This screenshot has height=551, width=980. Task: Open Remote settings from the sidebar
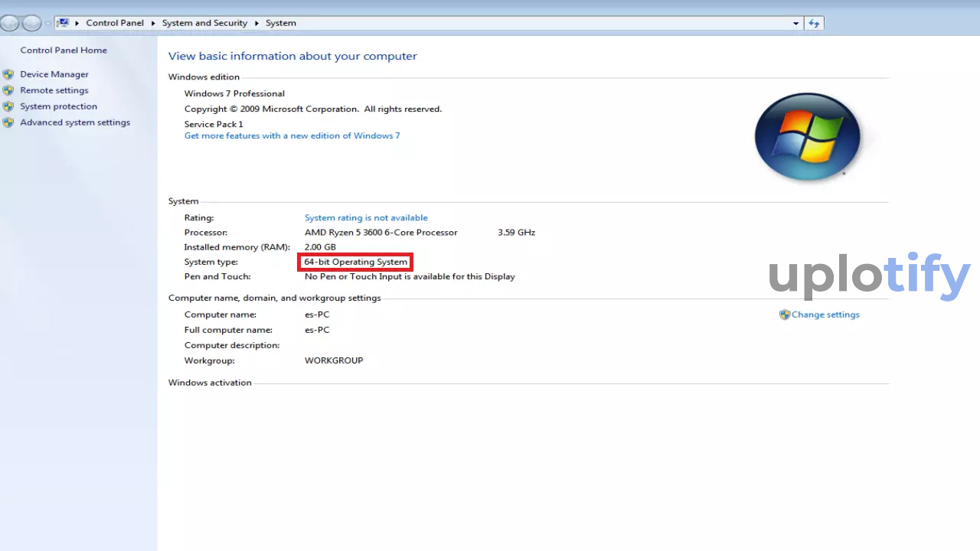[x=54, y=90]
